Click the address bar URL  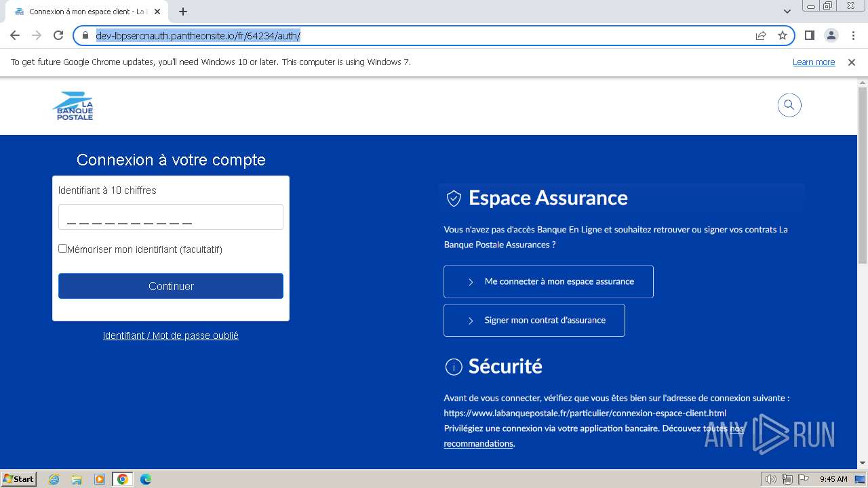[198, 35]
